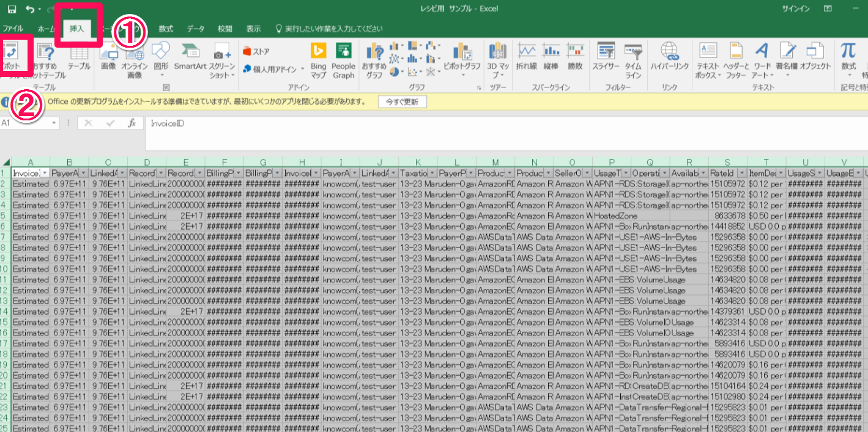Open filter dropdown on column D Record header
This screenshot has height=432, width=868.
click(160, 174)
